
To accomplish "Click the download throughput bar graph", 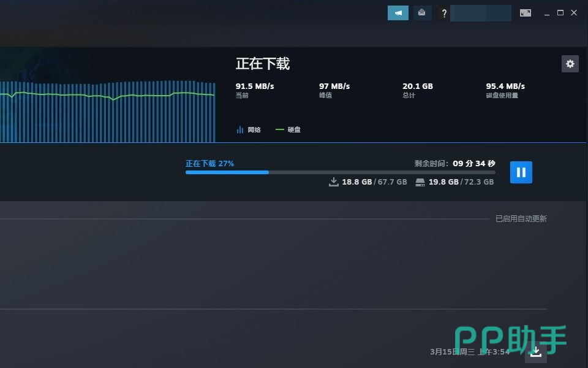I will 107,110.
